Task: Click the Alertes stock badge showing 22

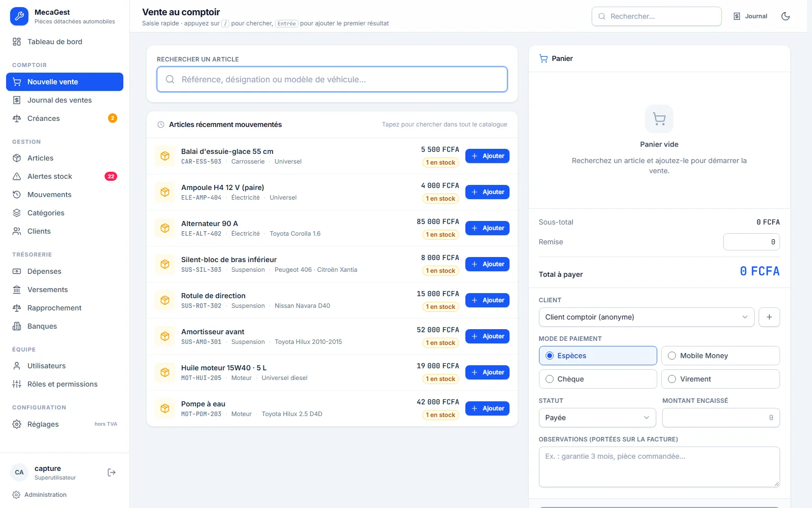Action: [x=111, y=176]
